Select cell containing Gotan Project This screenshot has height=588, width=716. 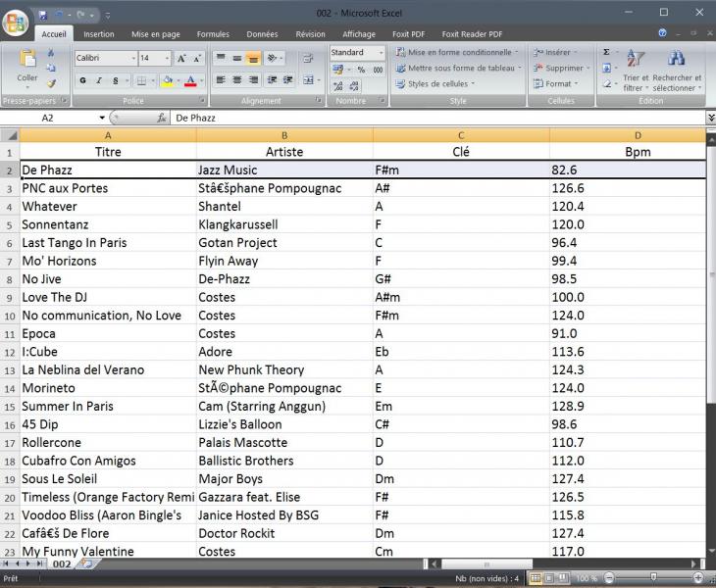pyautogui.click(x=284, y=242)
